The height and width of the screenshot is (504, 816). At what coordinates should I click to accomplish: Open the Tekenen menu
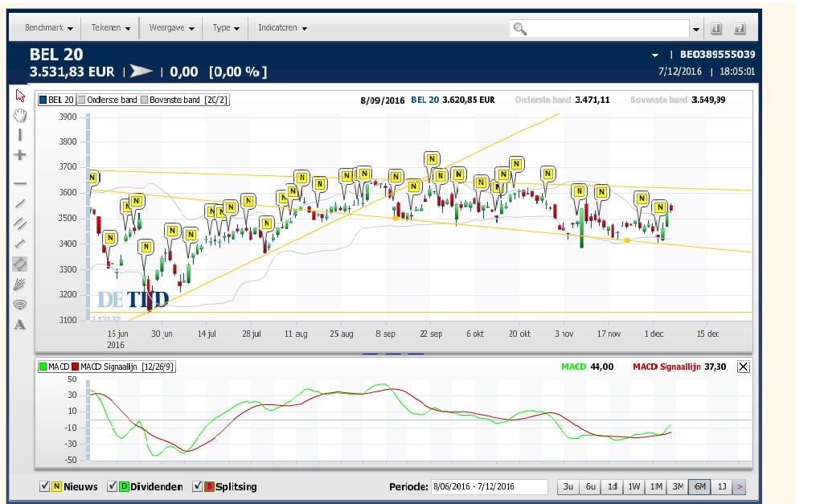(111, 28)
